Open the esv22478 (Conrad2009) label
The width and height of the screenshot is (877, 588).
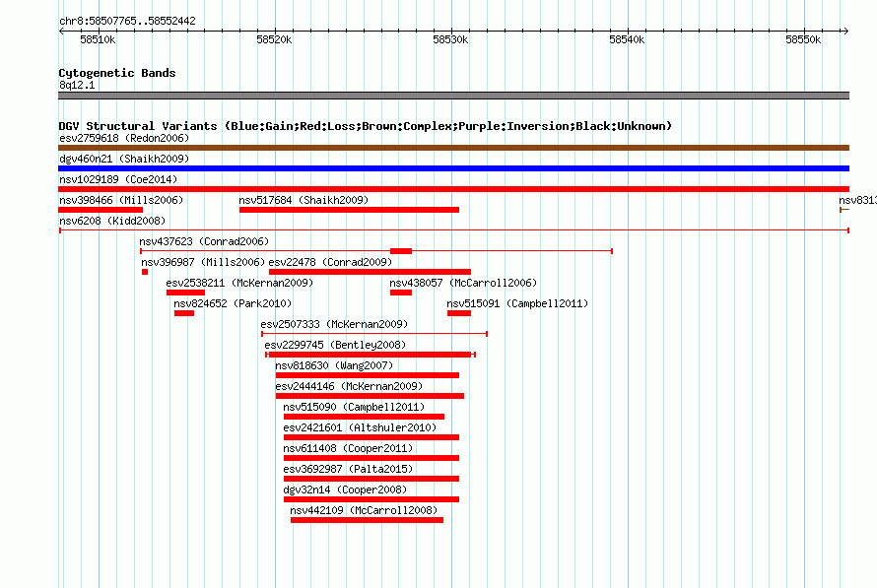click(x=330, y=262)
